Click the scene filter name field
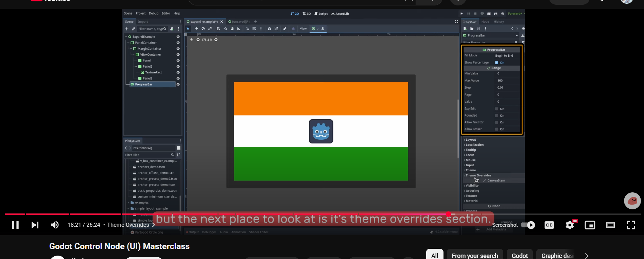 click(152, 29)
